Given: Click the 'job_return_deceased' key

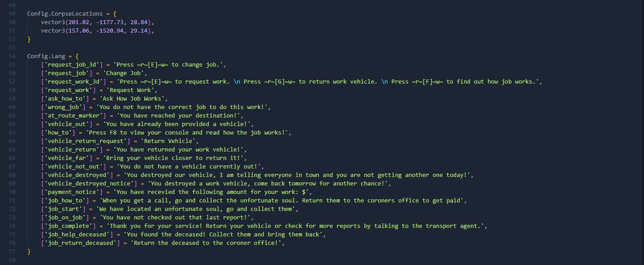Looking at the screenshot, I should coord(79,243).
